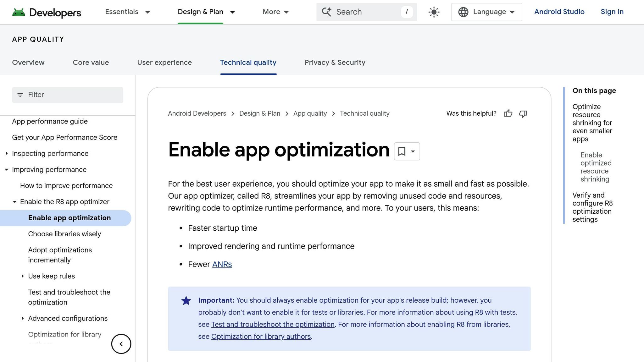Expand the Inspecting performance tree section
This screenshot has height=362, width=644.
pos(7,153)
